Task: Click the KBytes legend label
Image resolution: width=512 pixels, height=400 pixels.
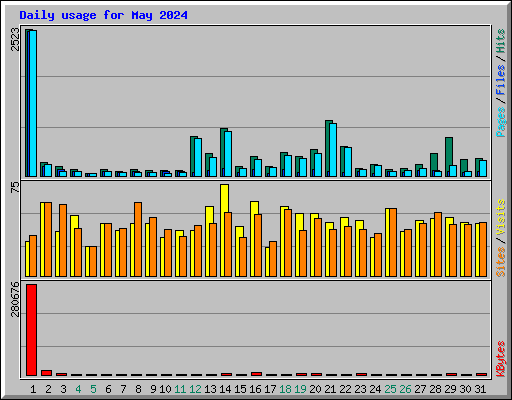Action: (500, 359)
